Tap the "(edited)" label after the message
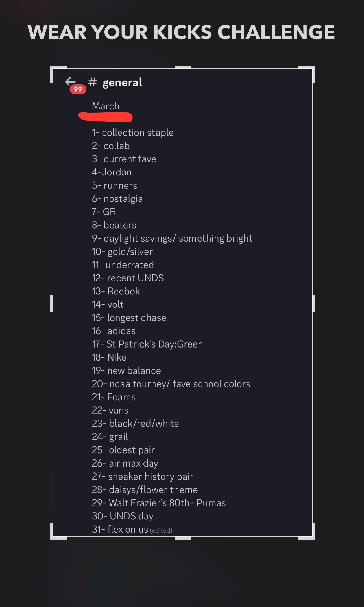Screen dimensions: 364x607 (161, 530)
